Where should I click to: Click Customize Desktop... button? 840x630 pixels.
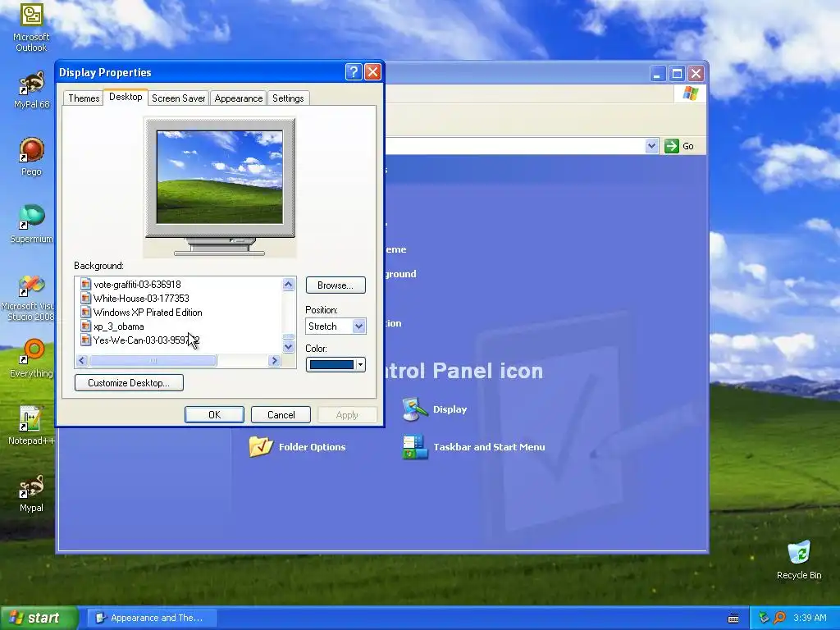(x=129, y=382)
